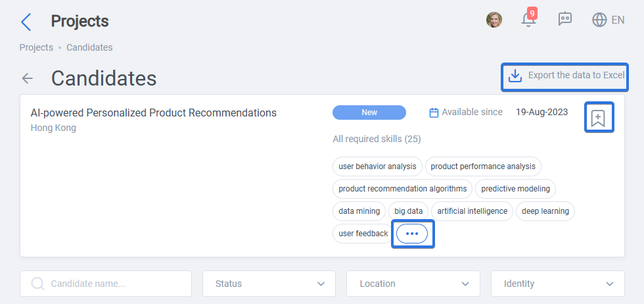Viewport: 644px width, 304px height.
Task: Open the chatbot message icon
Action: click(565, 19)
